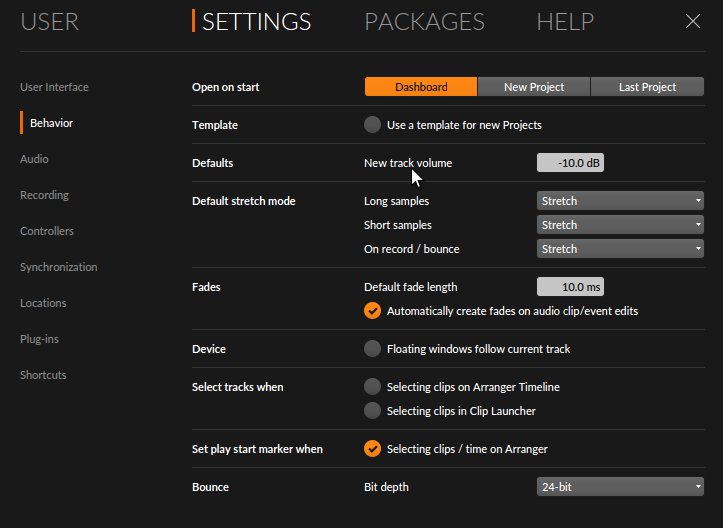This screenshot has width=723, height=528.
Task: Close the settings window with X
Action: [x=693, y=22]
